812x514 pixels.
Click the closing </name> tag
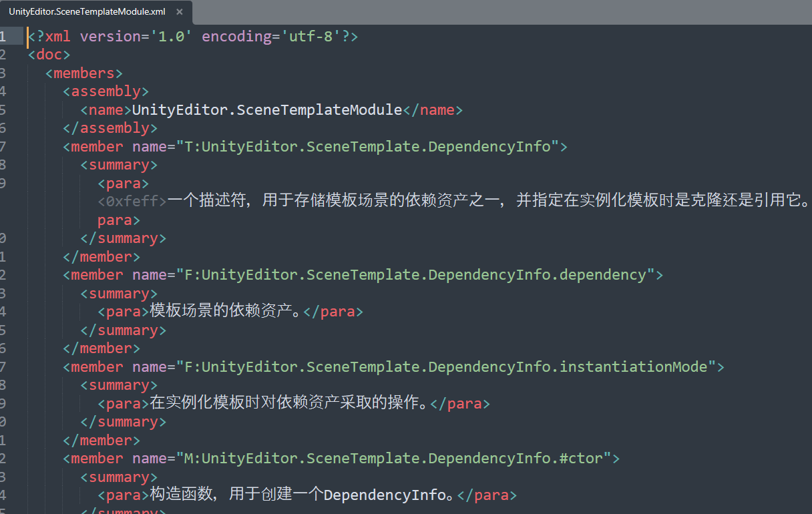point(433,109)
